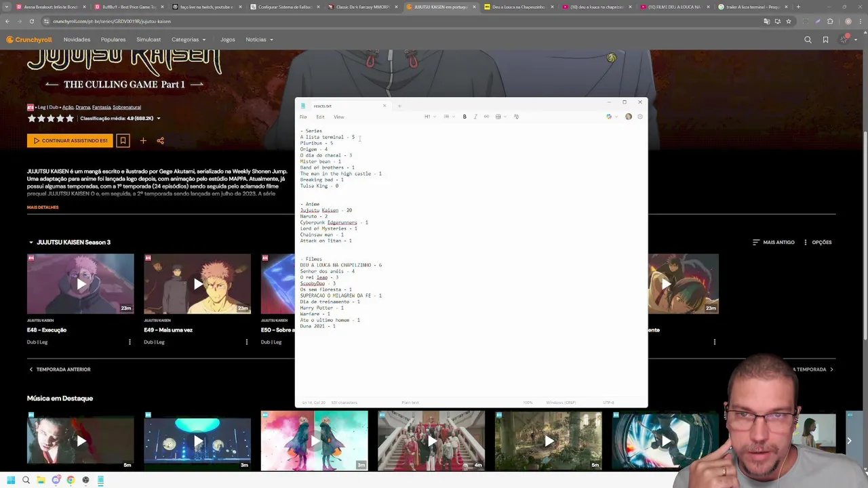Screen dimensions: 868x488
Task: Open Copilot icon in Notepad toolbar
Action: point(609,117)
